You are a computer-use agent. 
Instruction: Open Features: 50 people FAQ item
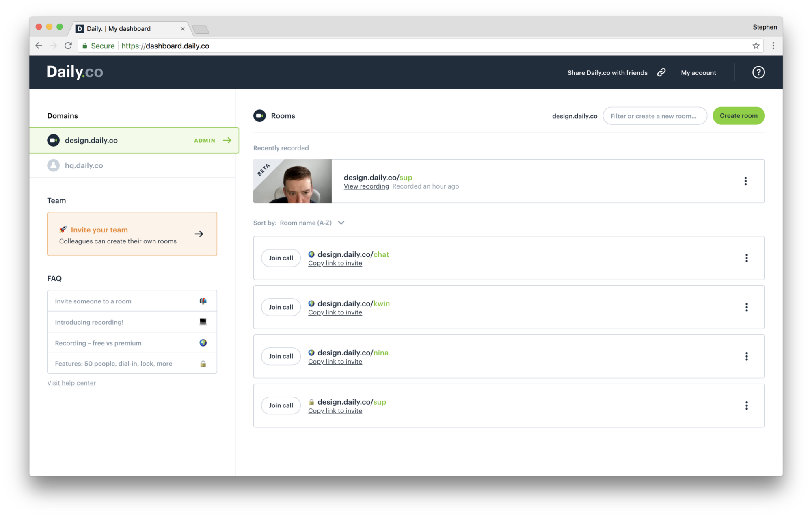coord(132,364)
